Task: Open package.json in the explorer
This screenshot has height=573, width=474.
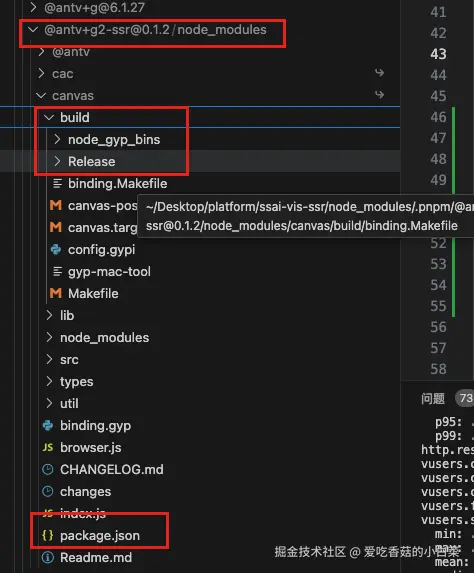Action: [100, 536]
